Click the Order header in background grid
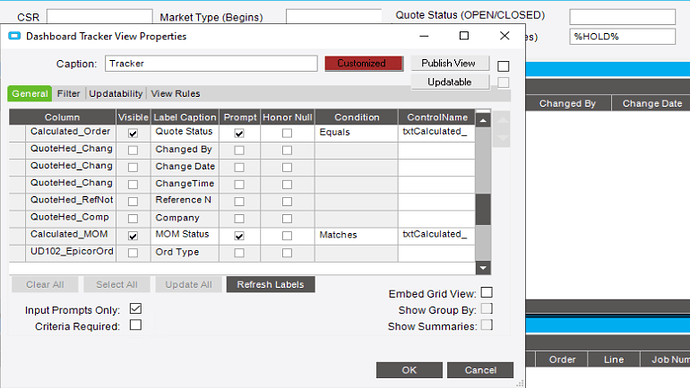This screenshot has width=690, height=388. coord(562,359)
